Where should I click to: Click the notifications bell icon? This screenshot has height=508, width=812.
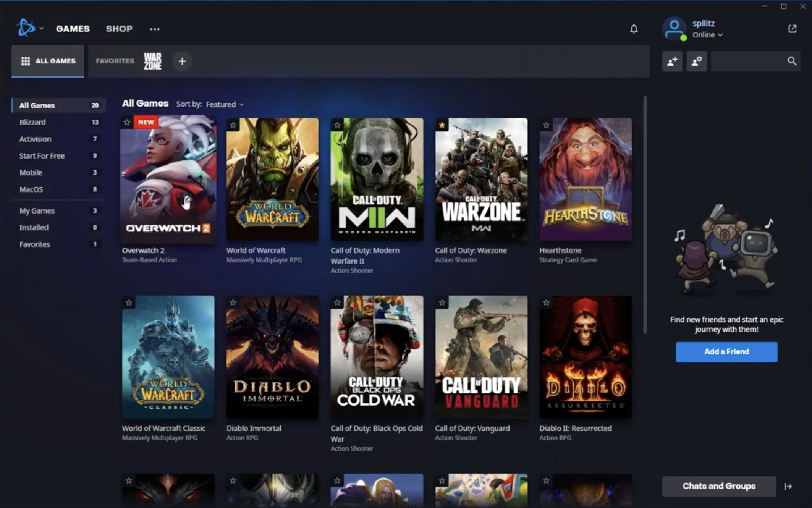click(634, 29)
